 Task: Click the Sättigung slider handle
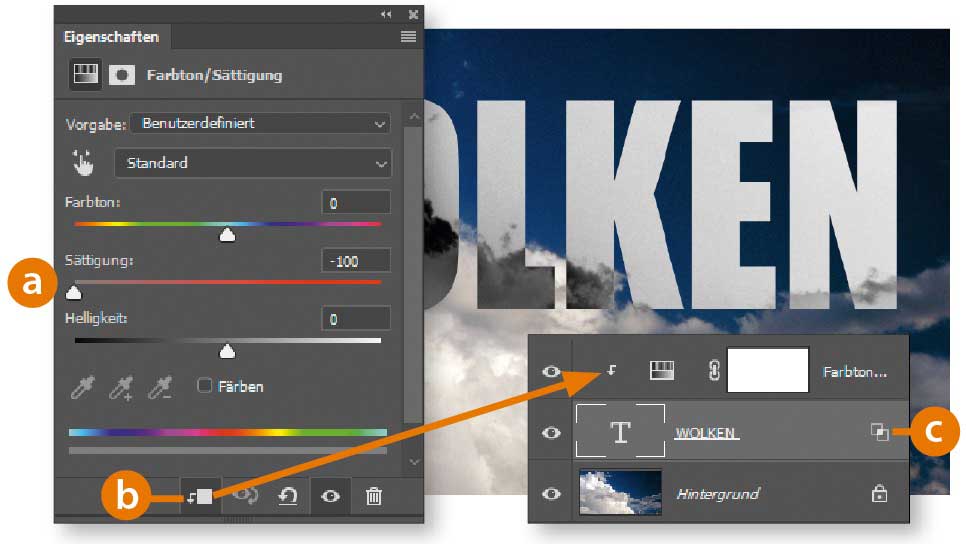point(73,292)
